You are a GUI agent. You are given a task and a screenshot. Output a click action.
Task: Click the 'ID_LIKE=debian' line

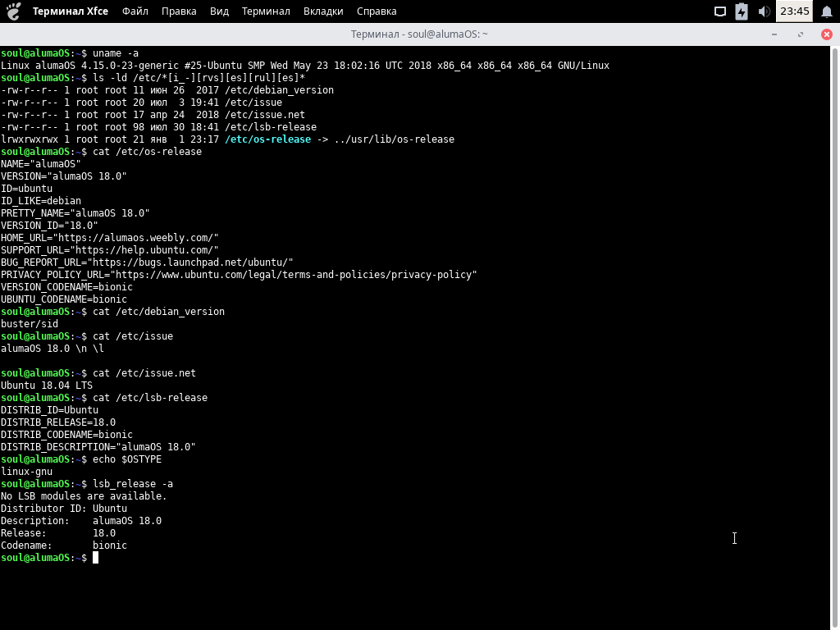pyautogui.click(x=41, y=201)
